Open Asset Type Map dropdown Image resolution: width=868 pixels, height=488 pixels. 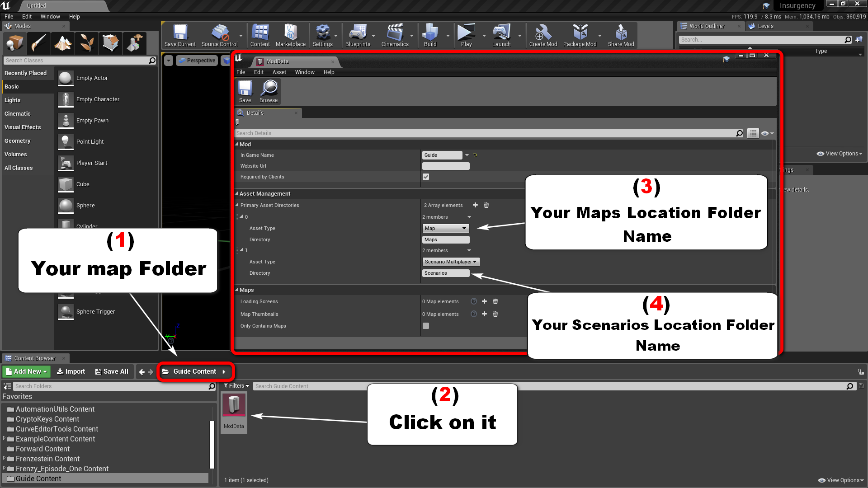(446, 228)
